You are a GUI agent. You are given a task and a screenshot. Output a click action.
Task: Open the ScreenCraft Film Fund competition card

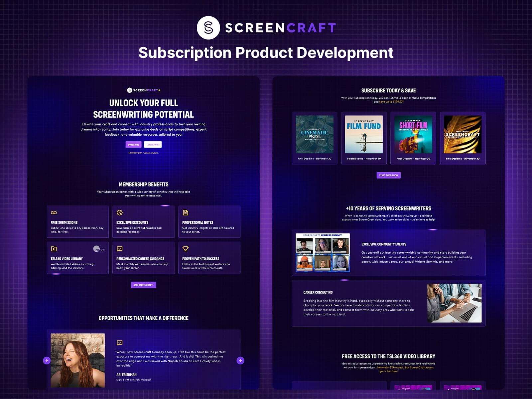tap(364, 138)
